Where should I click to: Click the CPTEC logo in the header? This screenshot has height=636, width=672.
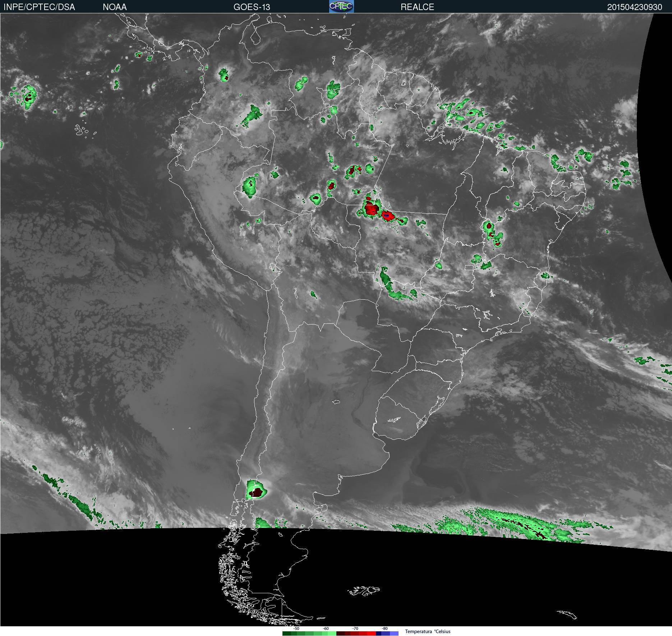pyautogui.click(x=341, y=6)
